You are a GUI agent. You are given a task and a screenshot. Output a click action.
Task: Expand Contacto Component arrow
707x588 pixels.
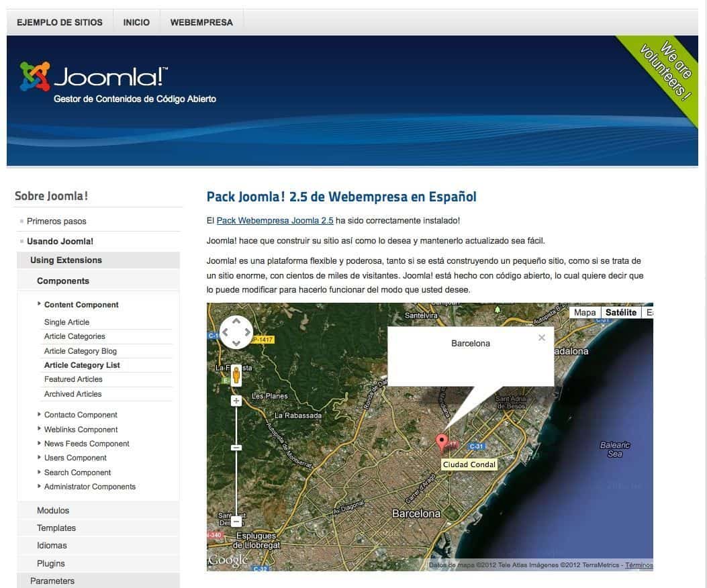coord(39,414)
